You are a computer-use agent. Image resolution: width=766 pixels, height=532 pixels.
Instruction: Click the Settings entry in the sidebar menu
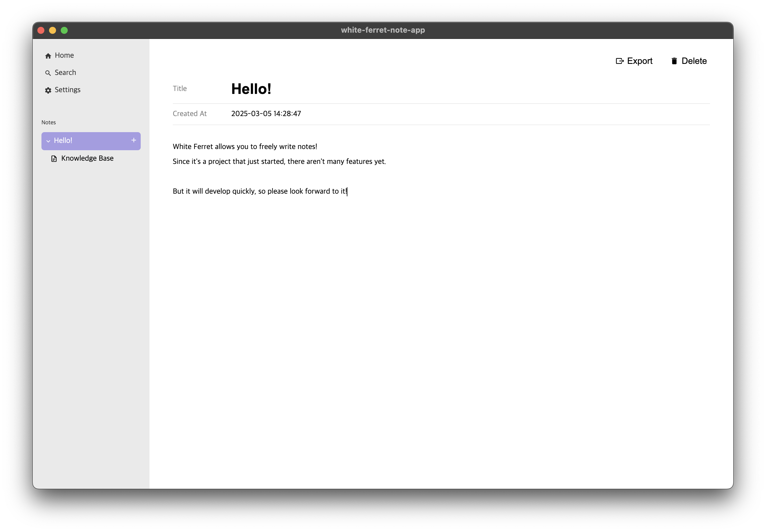pyautogui.click(x=67, y=90)
